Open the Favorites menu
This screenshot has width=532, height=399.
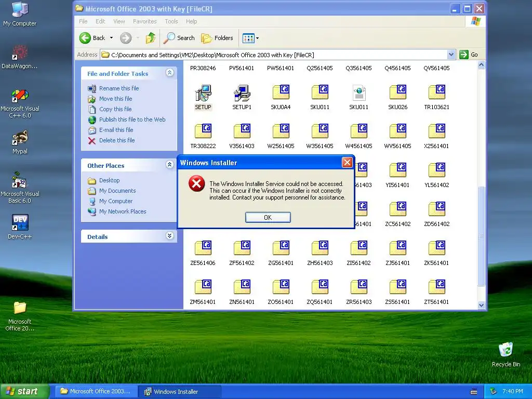145,21
